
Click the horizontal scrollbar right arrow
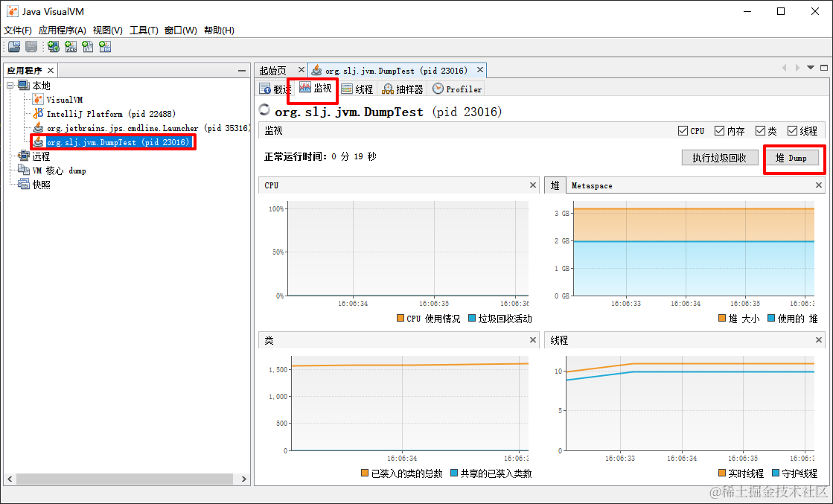point(244,479)
